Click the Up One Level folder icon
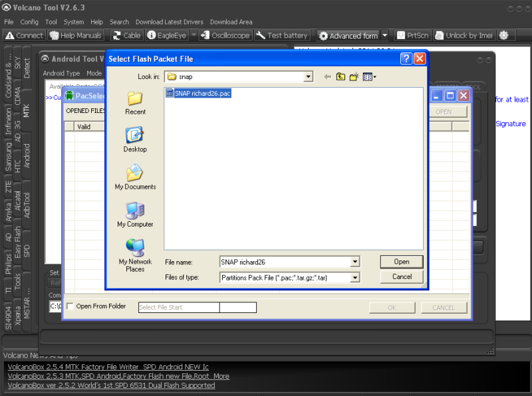The width and height of the screenshot is (532, 396). point(340,77)
